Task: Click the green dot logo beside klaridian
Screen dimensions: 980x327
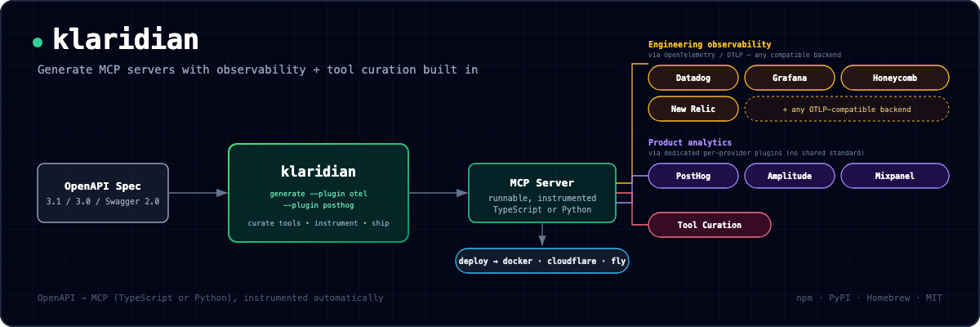Action: (38, 41)
